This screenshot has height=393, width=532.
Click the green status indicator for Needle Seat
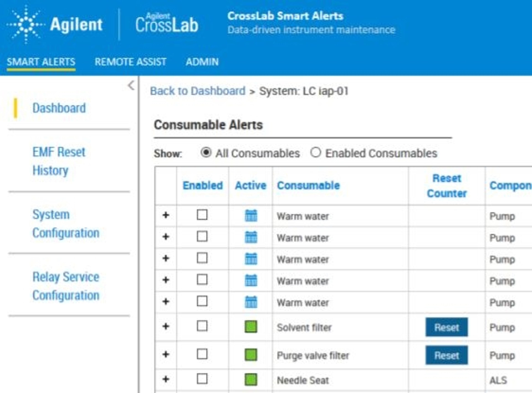click(251, 380)
